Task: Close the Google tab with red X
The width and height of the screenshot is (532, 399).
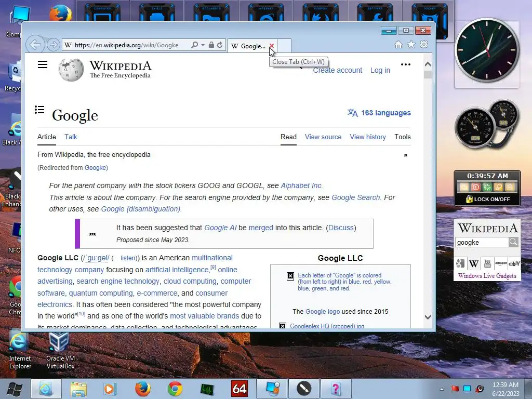Action: tap(271, 46)
